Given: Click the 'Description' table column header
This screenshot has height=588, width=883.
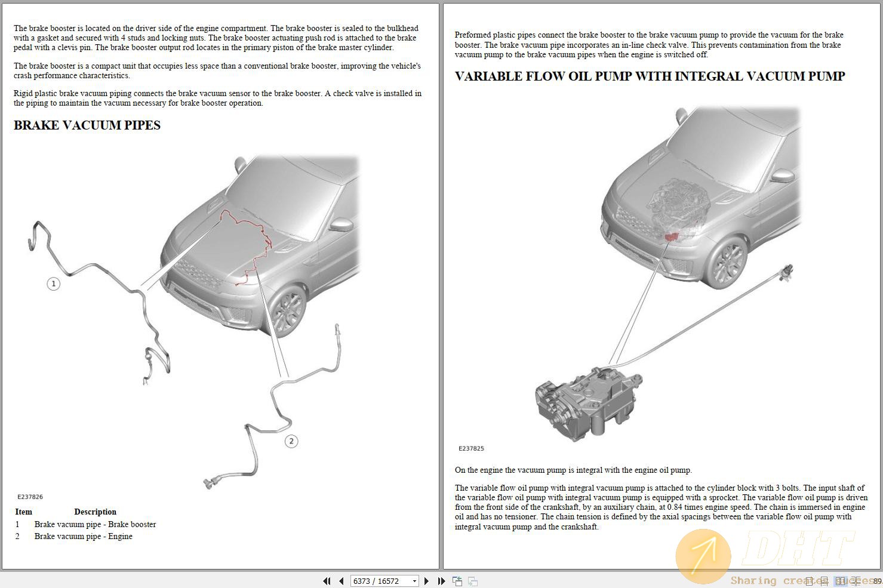Looking at the screenshot, I should [x=95, y=512].
